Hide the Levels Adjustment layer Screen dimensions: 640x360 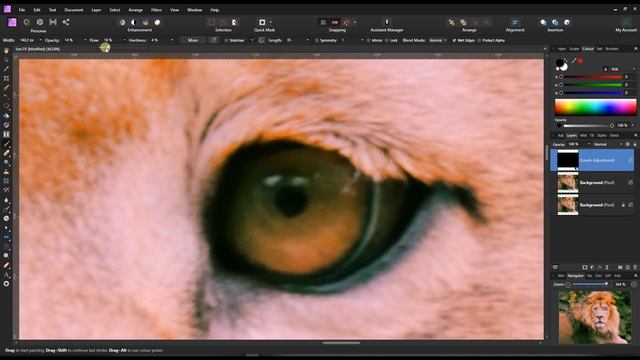[631, 160]
